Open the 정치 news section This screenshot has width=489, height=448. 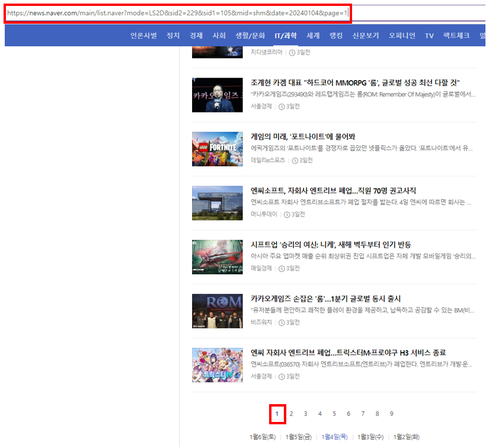coord(172,36)
